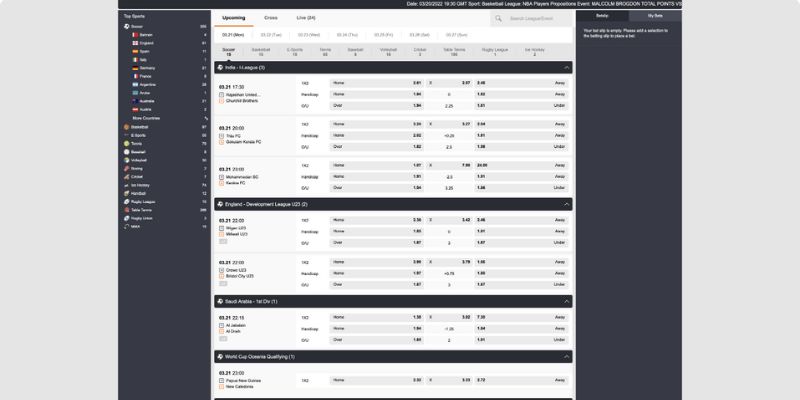
Task: Click the Bahrain flag icon
Action: click(135, 35)
